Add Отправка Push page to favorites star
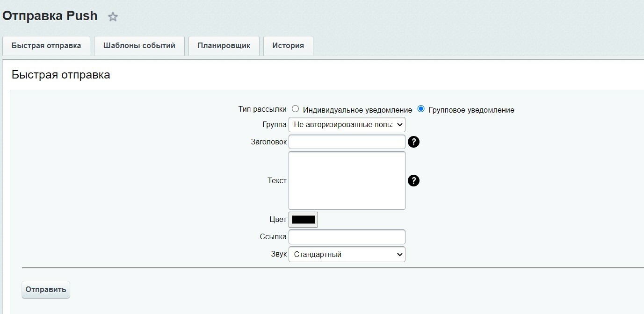 click(x=113, y=17)
